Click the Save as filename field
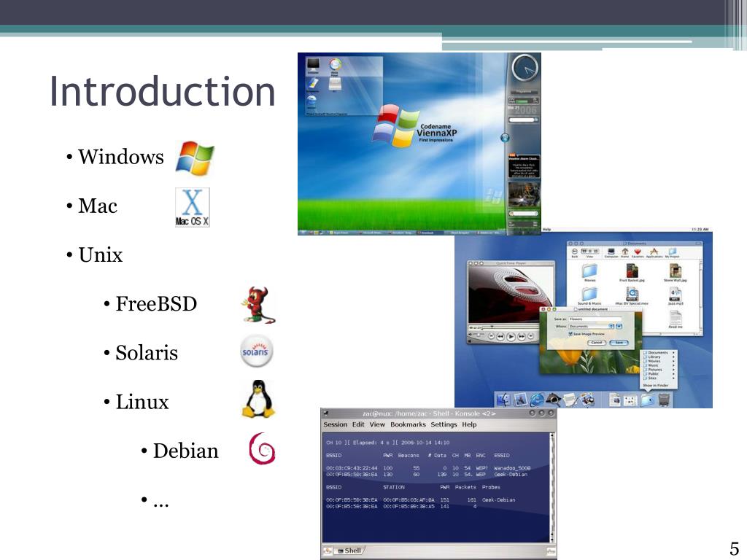747x560 pixels. 595,319
